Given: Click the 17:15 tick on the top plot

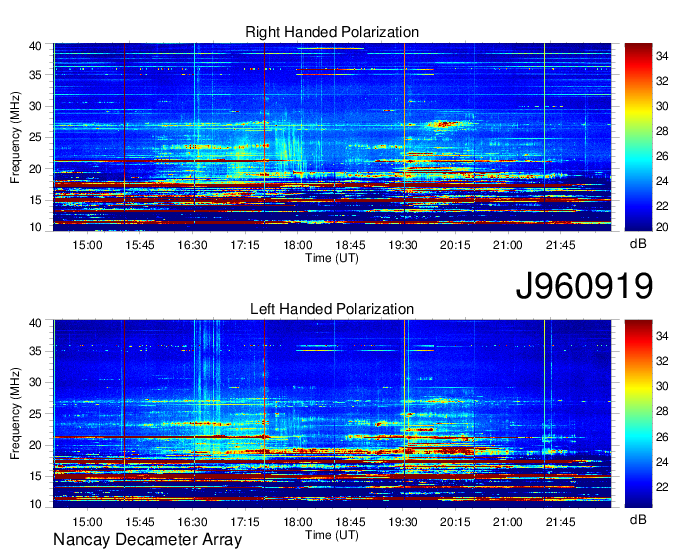Looking at the screenshot, I should point(245,245).
